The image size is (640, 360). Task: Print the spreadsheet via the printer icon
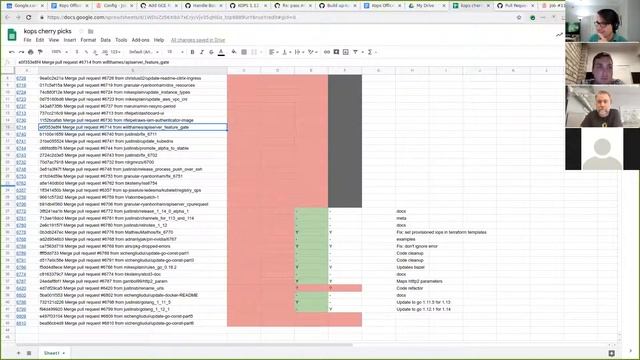click(31, 52)
